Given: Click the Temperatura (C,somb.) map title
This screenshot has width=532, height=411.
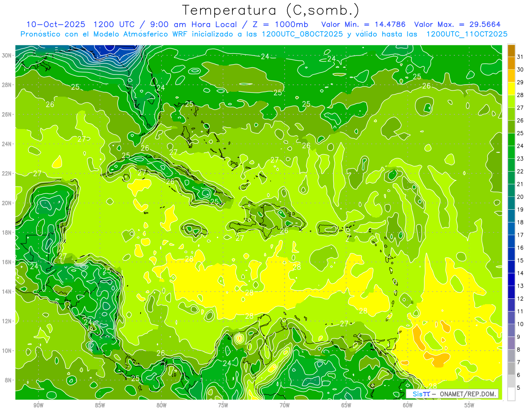Looking at the screenshot, I should pyautogui.click(x=270, y=10).
